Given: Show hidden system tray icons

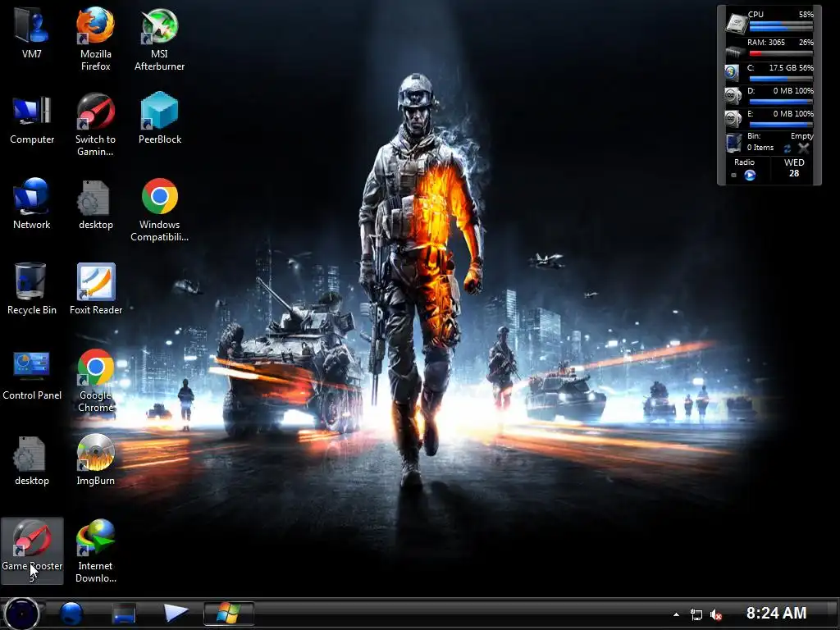Looking at the screenshot, I should click(676, 614).
